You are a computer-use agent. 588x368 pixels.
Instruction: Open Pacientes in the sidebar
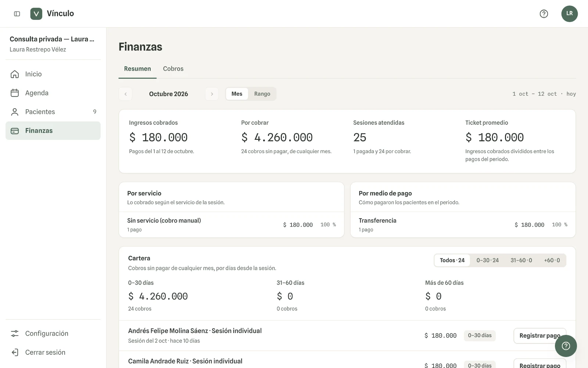coord(53,112)
